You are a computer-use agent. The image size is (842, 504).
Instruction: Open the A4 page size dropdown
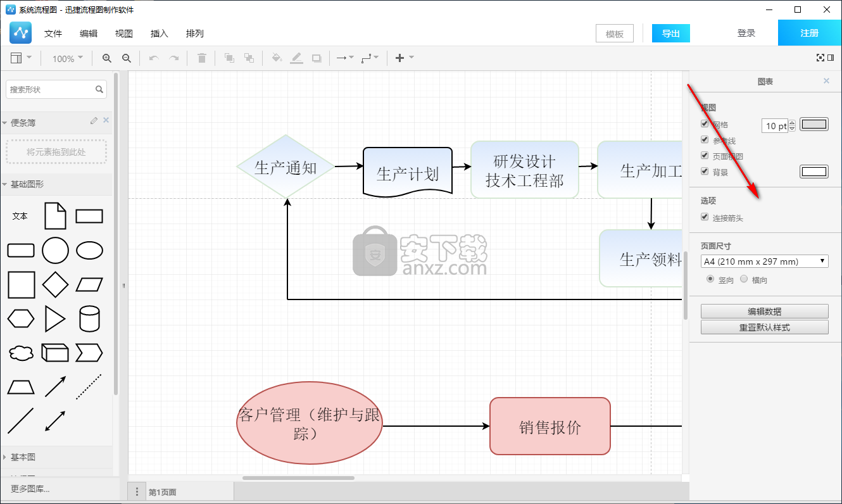pyautogui.click(x=765, y=261)
